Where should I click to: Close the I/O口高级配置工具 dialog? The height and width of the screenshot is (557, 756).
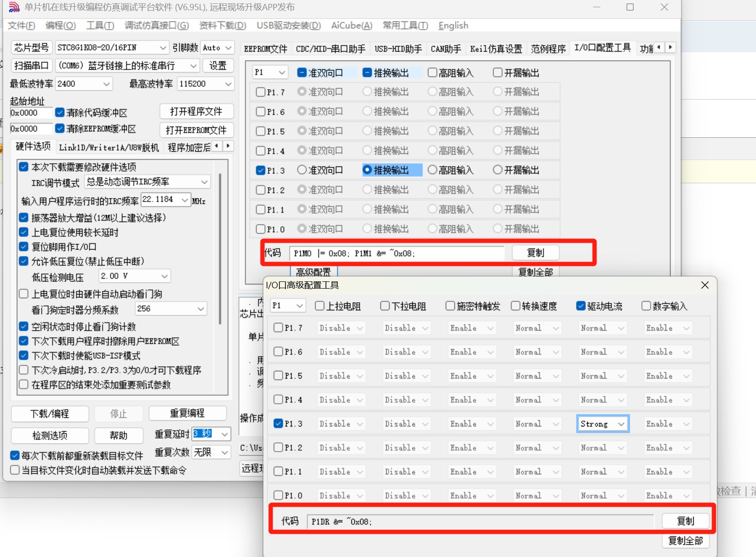click(705, 285)
